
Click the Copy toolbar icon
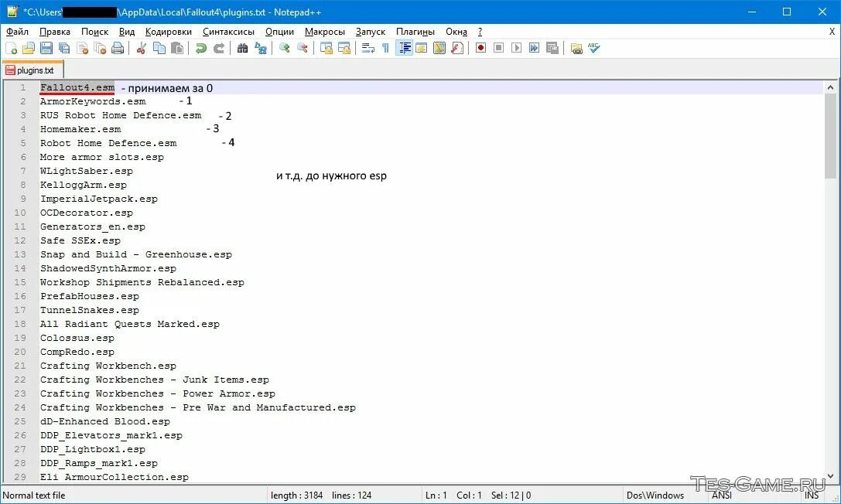[159, 48]
